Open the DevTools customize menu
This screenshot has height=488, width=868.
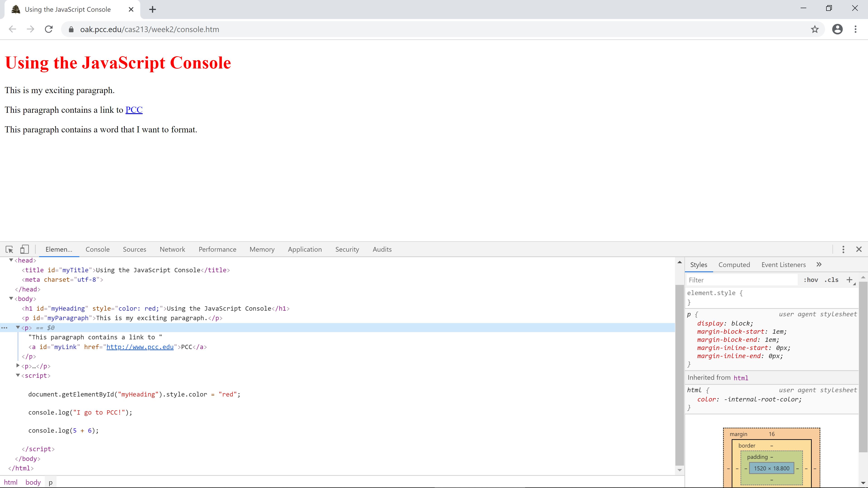[x=843, y=249]
